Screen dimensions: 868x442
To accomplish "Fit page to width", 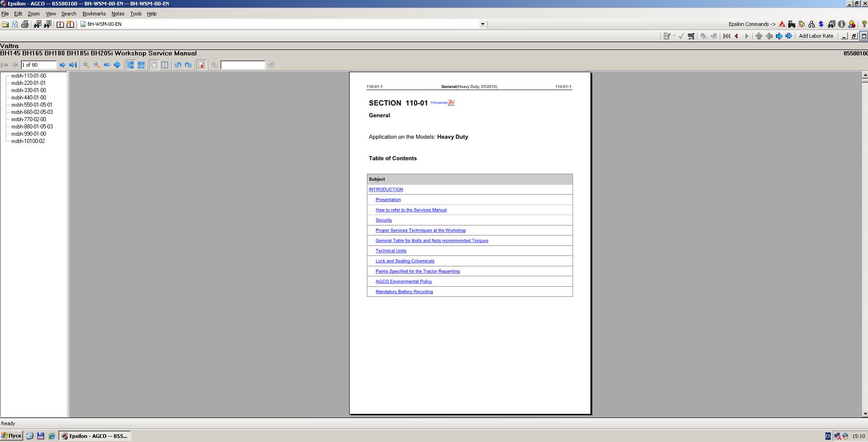I will point(107,65).
